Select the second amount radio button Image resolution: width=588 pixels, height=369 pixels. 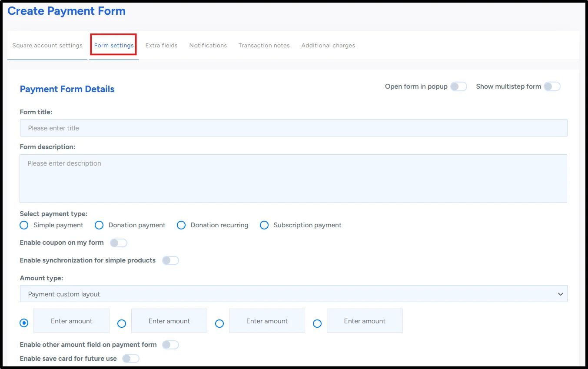pyautogui.click(x=122, y=323)
